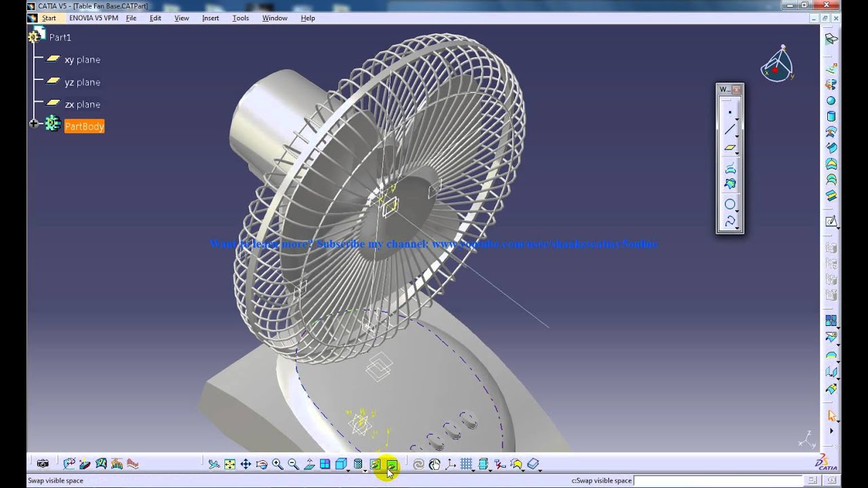Select Part1 root in specification tree
The width and height of the screenshot is (868, 488).
coord(60,37)
